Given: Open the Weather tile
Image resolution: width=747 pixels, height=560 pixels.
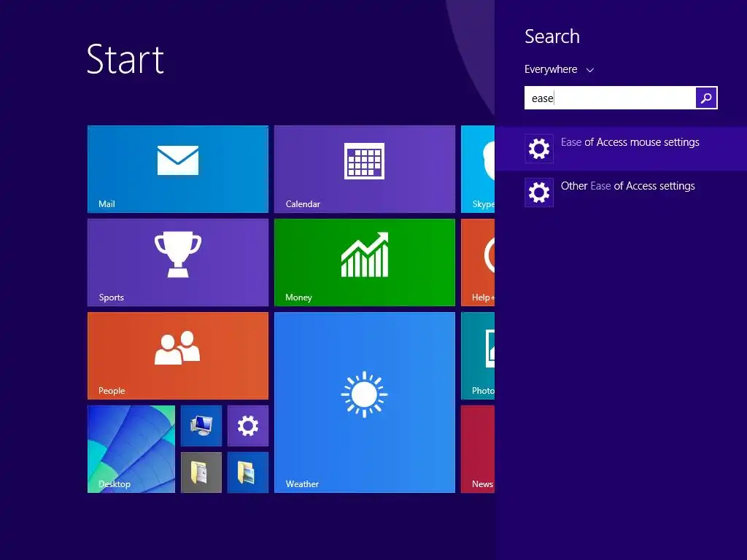Looking at the screenshot, I should coord(365,402).
